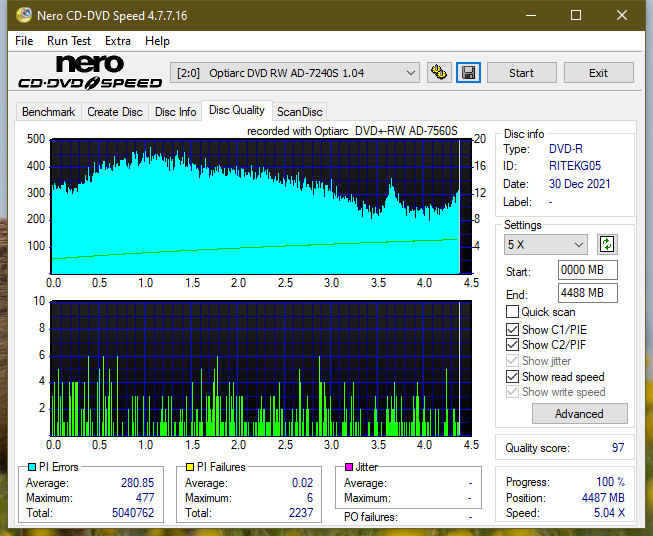Click the PI Errors cyan color swatch

pyautogui.click(x=32, y=467)
